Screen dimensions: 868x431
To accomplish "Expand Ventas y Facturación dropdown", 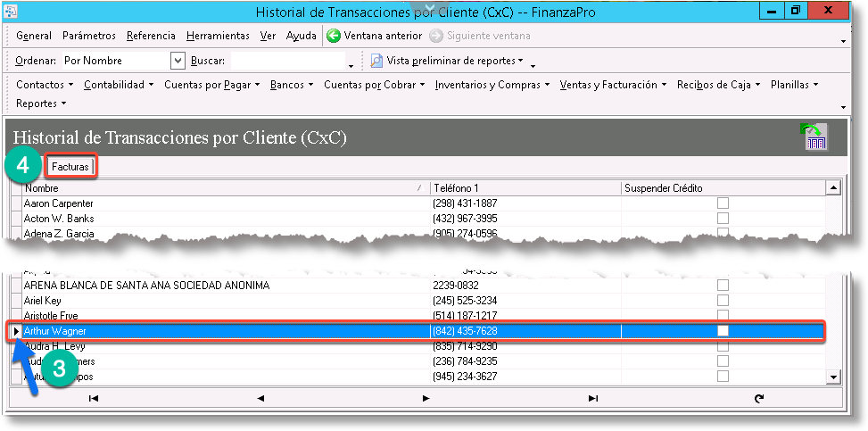I will click(613, 85).
